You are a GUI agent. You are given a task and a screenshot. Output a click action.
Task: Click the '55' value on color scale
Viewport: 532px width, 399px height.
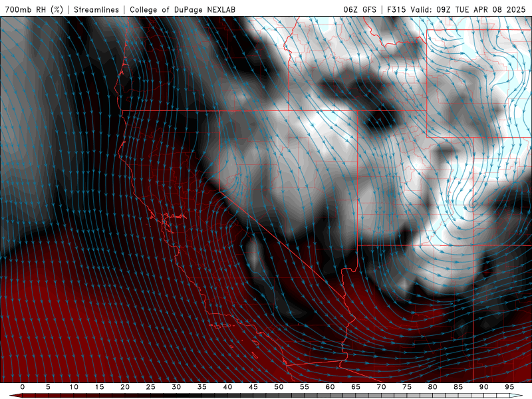tap(305, 387)
